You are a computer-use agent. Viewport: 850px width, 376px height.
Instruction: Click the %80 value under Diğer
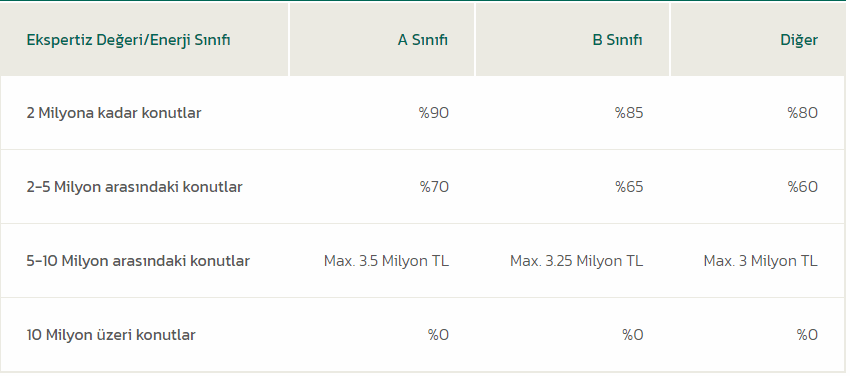click(802, 113)
